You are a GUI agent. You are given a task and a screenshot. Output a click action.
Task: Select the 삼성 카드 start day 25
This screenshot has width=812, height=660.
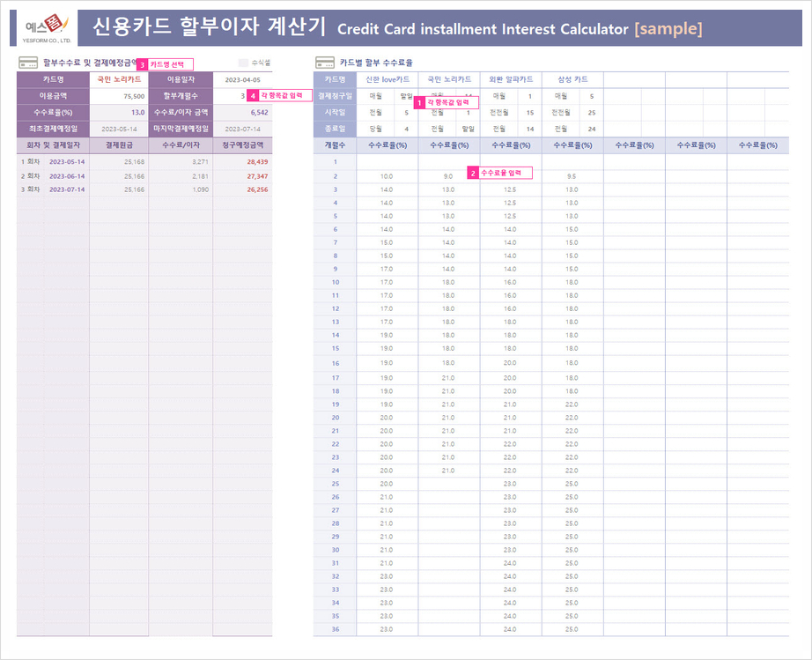(592, 113)
